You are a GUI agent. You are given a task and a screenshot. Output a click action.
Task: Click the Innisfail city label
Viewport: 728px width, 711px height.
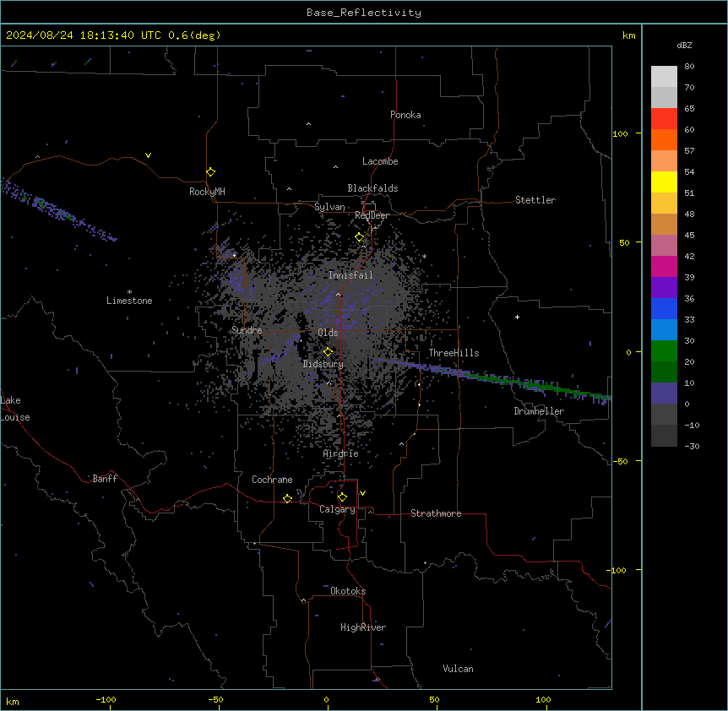tap(350, 275)
